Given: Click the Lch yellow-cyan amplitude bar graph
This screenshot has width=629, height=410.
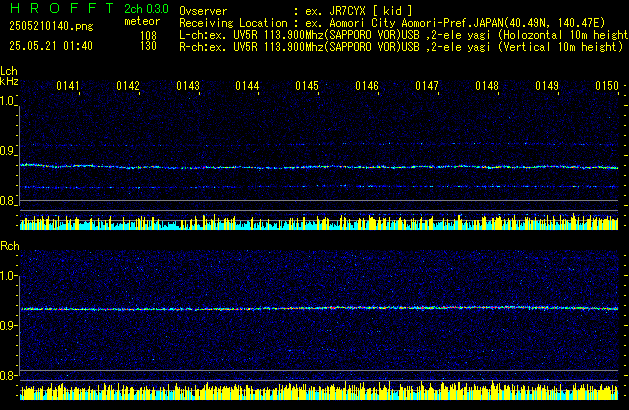Looking at the screenshot, I should click(x=319, y=222).
